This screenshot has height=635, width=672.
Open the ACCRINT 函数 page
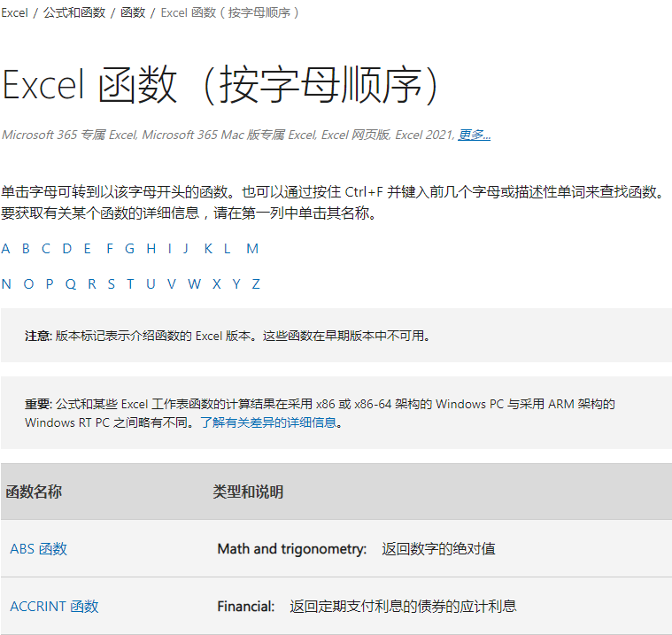click(x=54, y=607)
